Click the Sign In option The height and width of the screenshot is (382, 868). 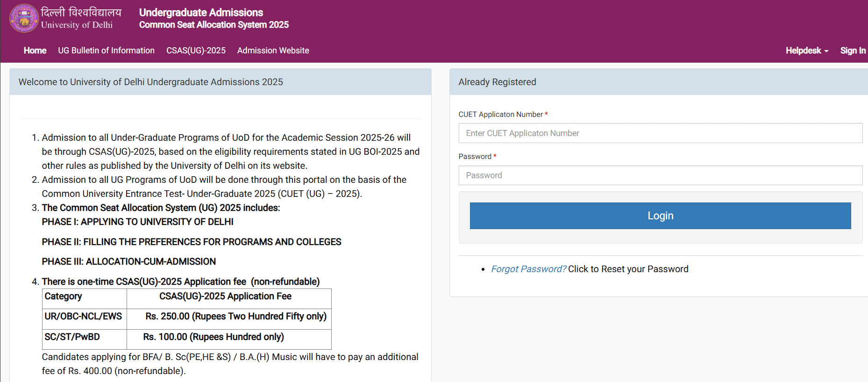pos(853,50)
